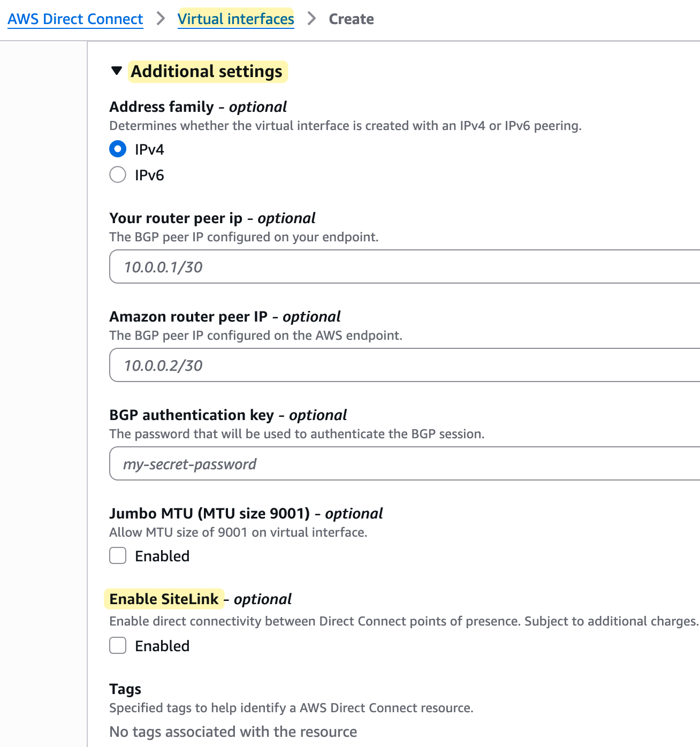Viewport: 700px width, 747px height.
Task: Click the Enable SiteLink heading
Action: click(x=164, y=599)
